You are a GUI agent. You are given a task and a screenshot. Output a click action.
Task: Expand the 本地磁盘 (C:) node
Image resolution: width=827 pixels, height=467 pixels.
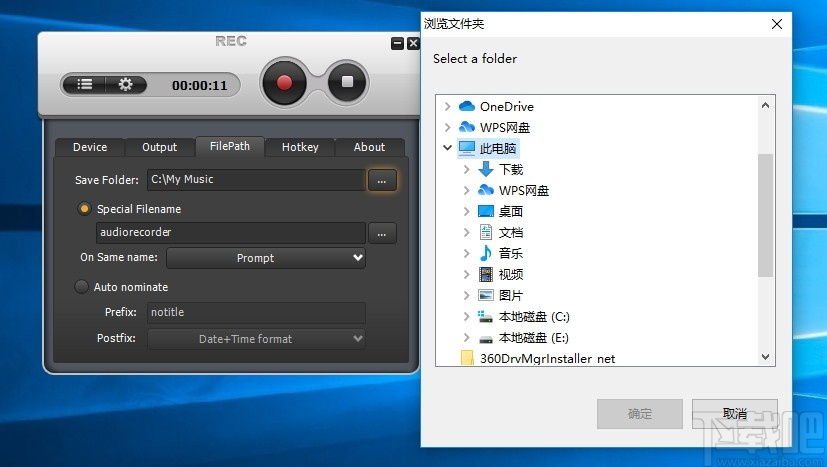pos(466,317)
